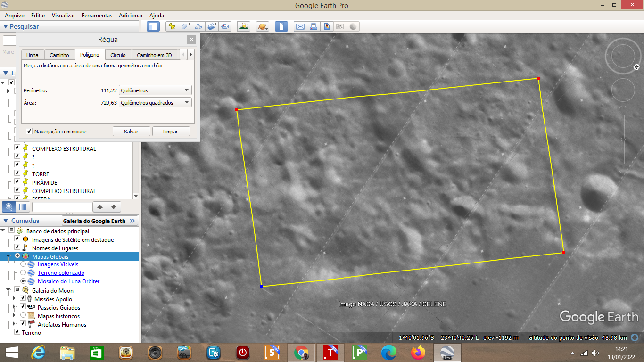Viewport: 644px width, 362px height.
Task: Open Windows Start menu
Action: (11, 352)
